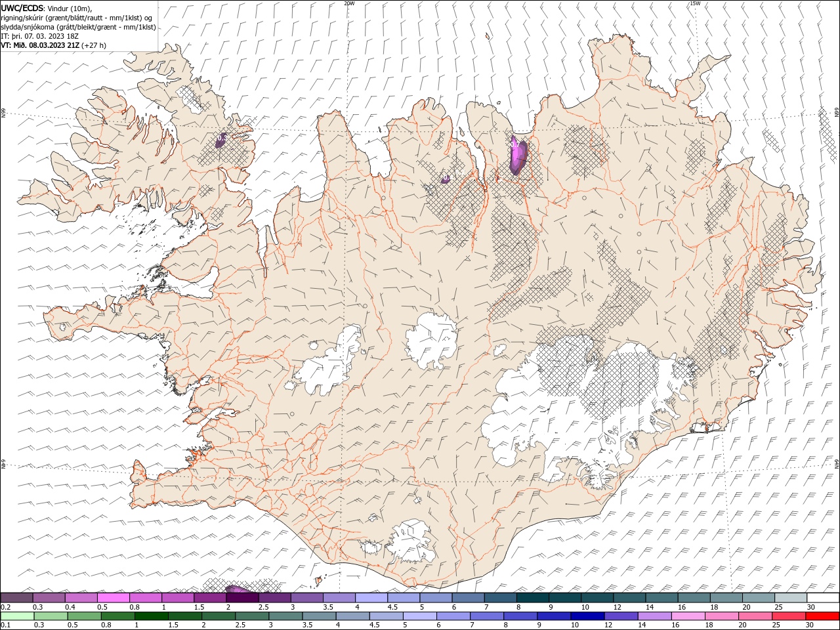
Task: Select the light lavender swatch labeled 4 in upper legend
Action: [x=371, y=598]
